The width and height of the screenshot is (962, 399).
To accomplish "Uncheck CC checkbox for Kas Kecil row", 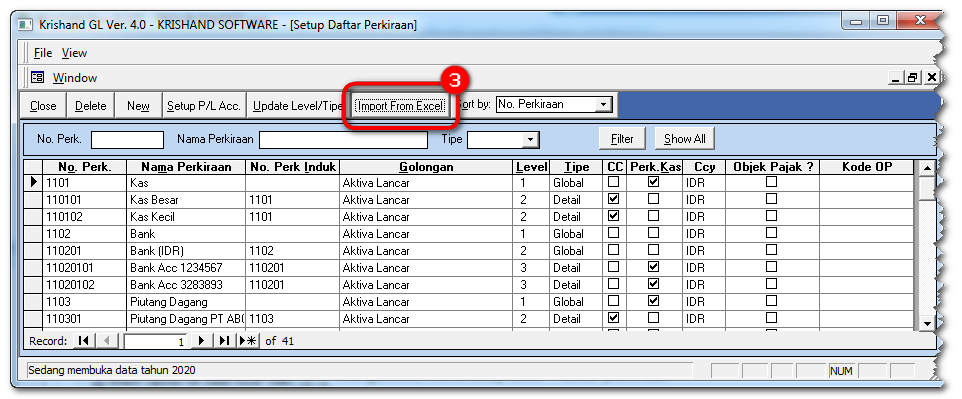I will pyautogui.click(x=613, y=216).
